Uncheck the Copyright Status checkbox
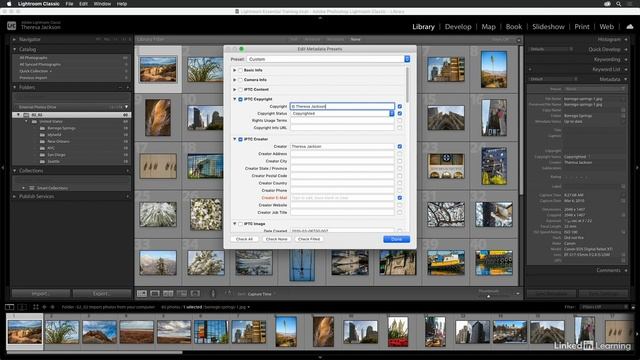This screenshot has height=360, width=640. point(400,113)
